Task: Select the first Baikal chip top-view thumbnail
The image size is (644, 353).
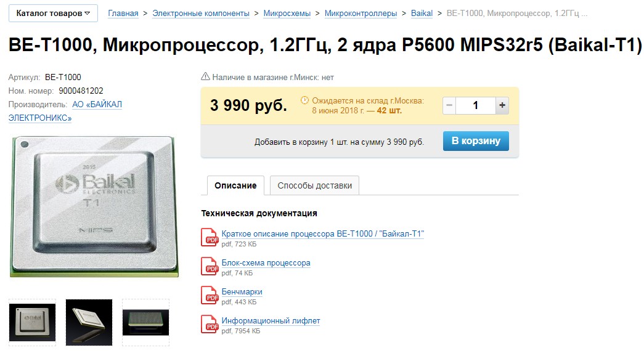Action: pyautogui.click(x=33, y=322)
